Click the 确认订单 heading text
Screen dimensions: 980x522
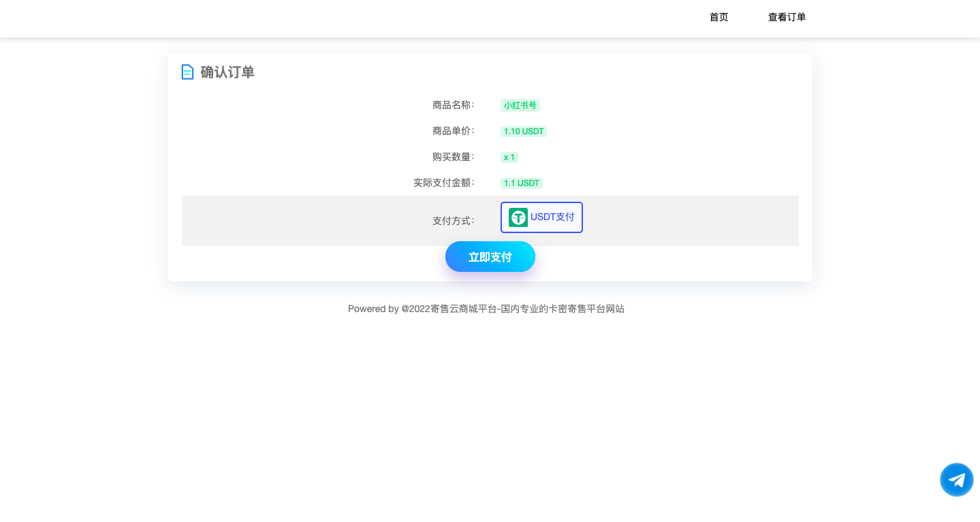tap(227, 72)
